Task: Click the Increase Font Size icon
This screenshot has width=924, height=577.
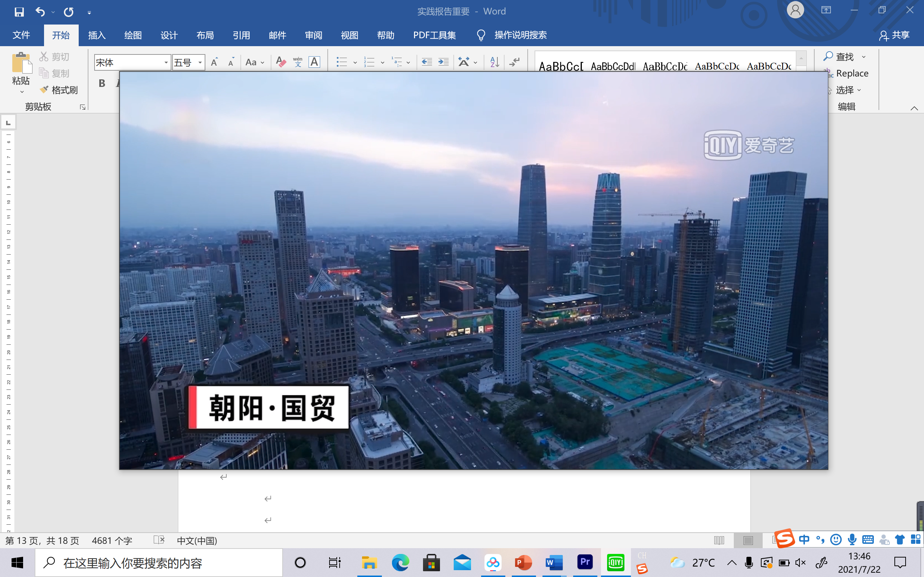Action: pos(215,62)
